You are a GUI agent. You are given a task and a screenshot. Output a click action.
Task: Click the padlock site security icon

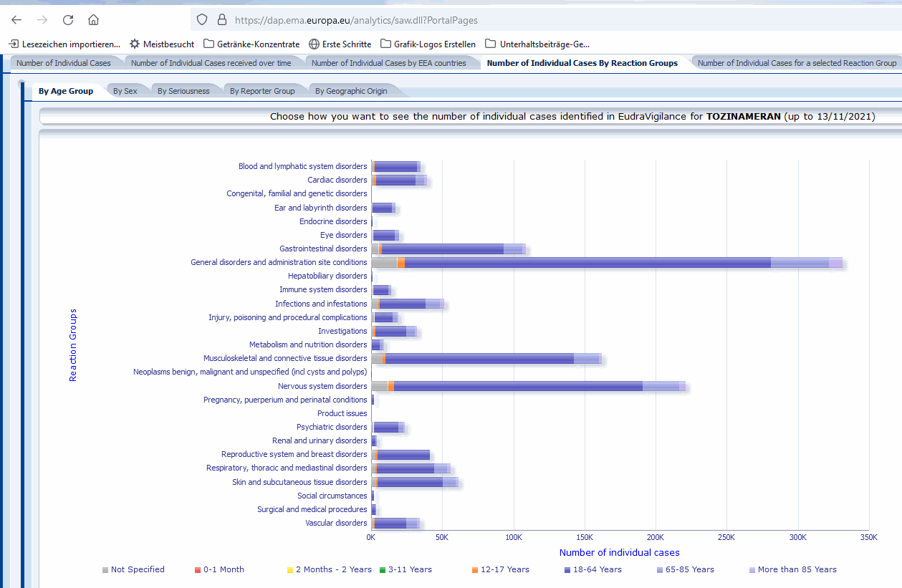pos(221,20)
